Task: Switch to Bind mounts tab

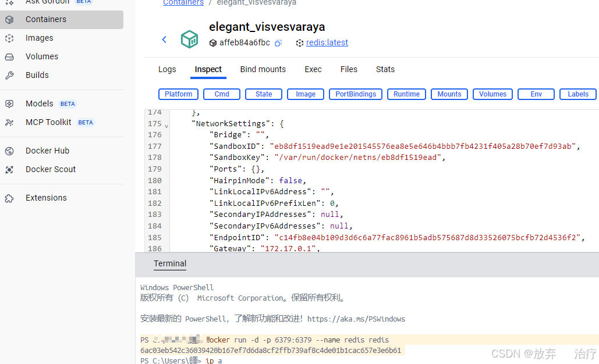Action: click(x=263, y=69)
